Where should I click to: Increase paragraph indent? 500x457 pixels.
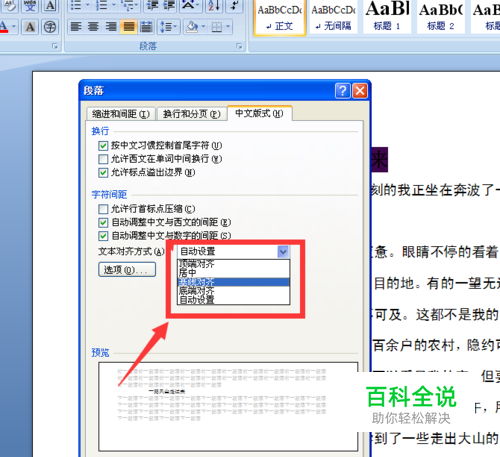point(169,6)
